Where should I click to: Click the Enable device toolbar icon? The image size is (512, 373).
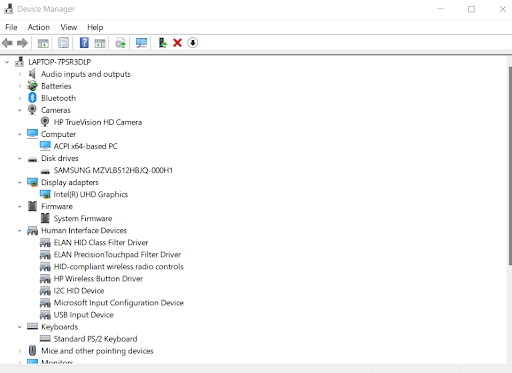click(162, 43)
